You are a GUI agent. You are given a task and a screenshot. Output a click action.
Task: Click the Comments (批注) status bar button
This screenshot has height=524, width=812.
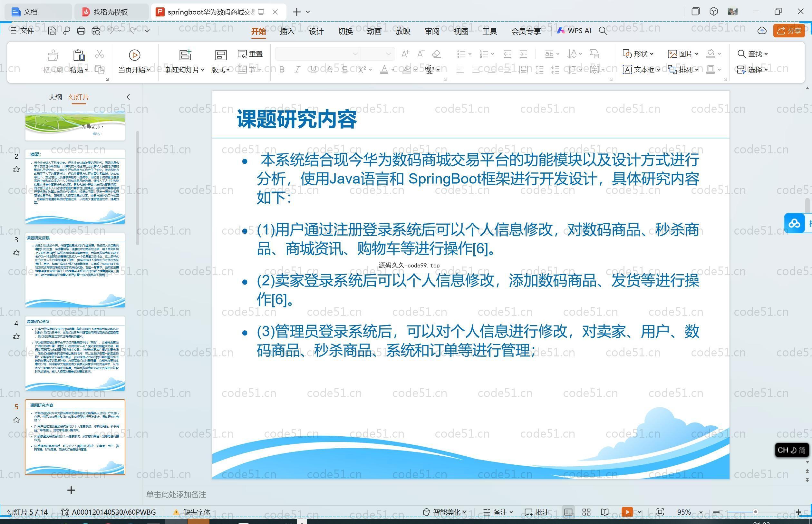click(x=537, y=512)
